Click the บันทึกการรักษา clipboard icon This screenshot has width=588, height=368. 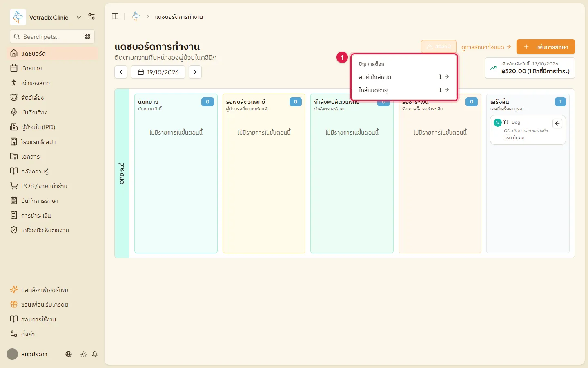14,201
